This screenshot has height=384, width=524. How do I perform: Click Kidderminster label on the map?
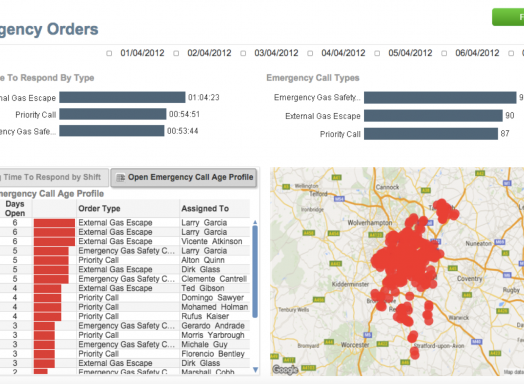click(x=350, y=284)
